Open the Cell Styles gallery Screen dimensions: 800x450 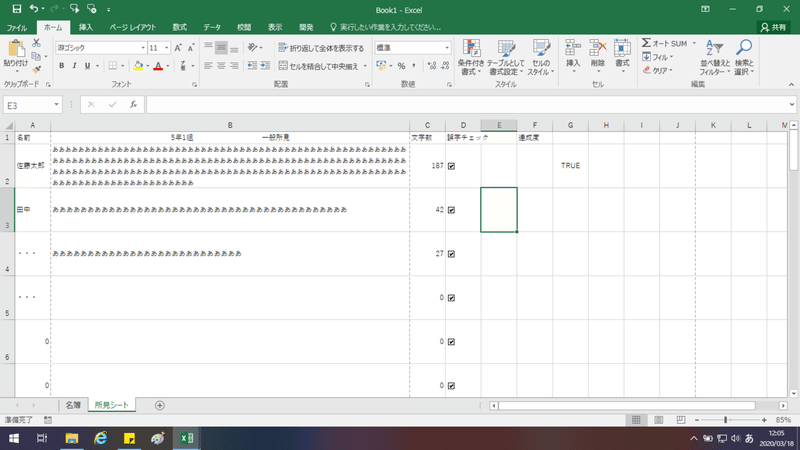(x=541, y=58)
